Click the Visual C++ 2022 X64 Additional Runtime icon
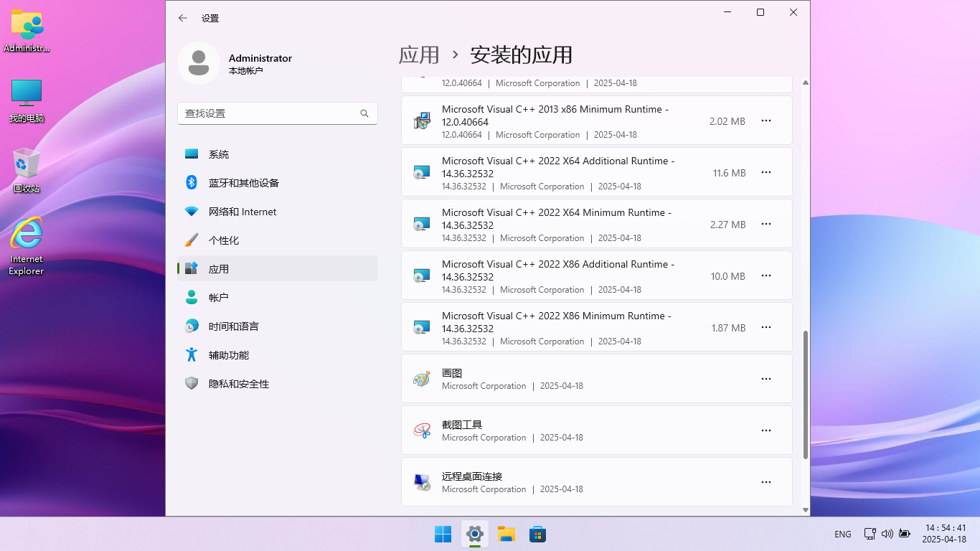This screenshot has height=551, width=980. (422, 172)
